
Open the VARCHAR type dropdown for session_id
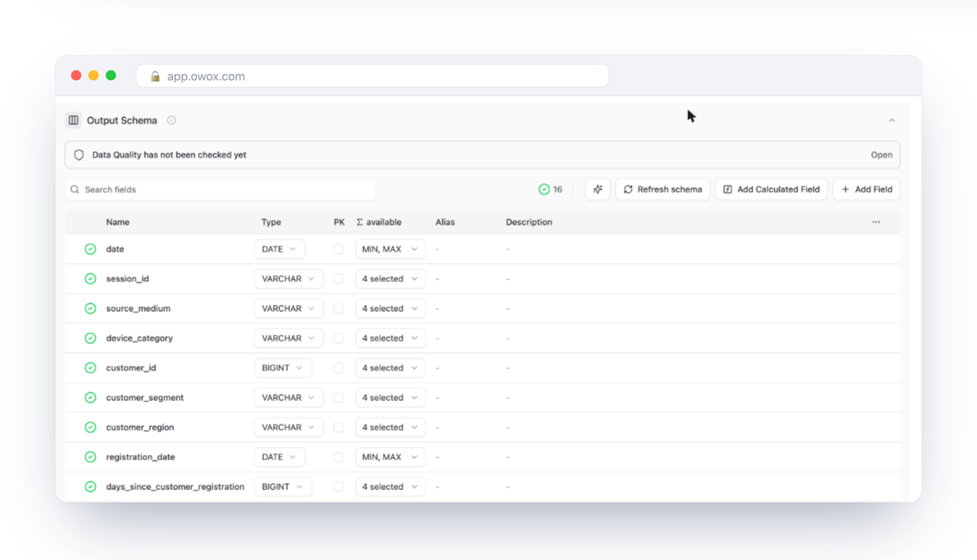tap(289, 279)
